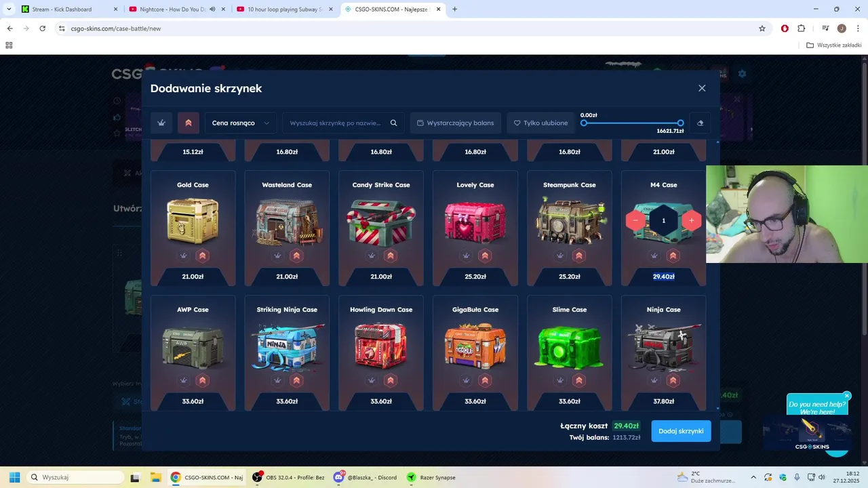Click the eraser clear-filters icon
Viewport: 868px width, 488px height.
[x=701, y=123]
